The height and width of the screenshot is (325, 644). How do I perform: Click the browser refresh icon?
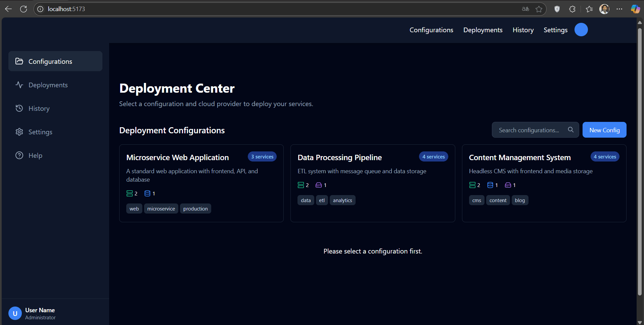click(24, 9)
